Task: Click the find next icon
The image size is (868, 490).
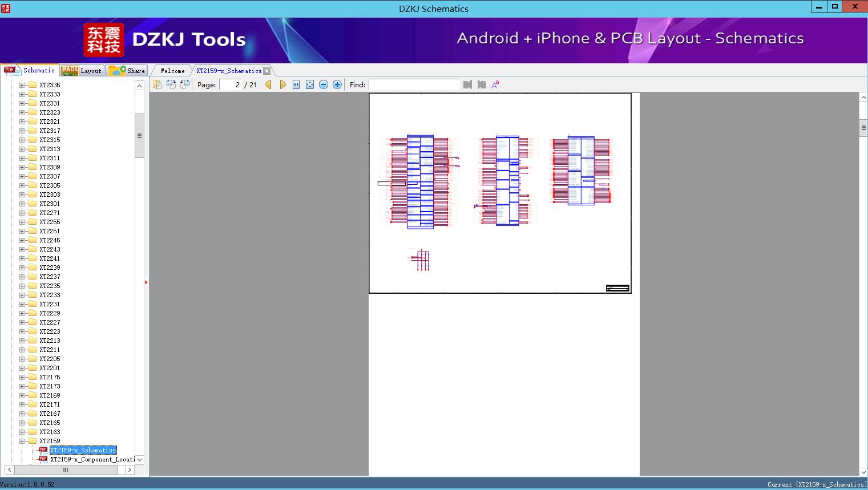Action: point(482,84)
